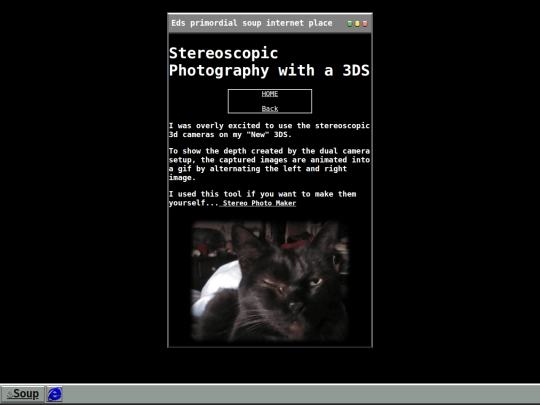
Task: Go to the Back link
Action: (x=270, y=109)
